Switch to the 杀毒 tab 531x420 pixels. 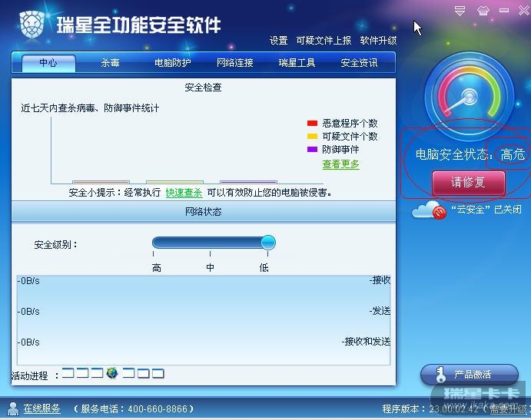(x=111, y=63)
